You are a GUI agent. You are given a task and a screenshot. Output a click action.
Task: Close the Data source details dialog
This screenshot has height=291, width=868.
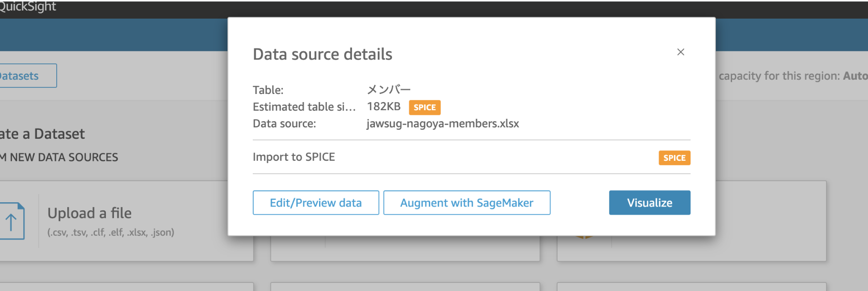pos(681,52)
